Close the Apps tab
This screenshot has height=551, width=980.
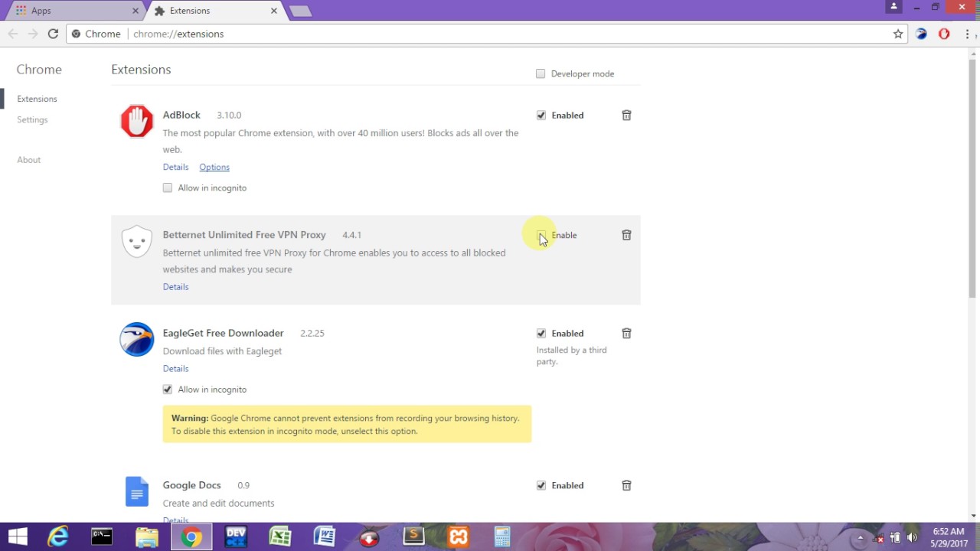pos(136,11)
